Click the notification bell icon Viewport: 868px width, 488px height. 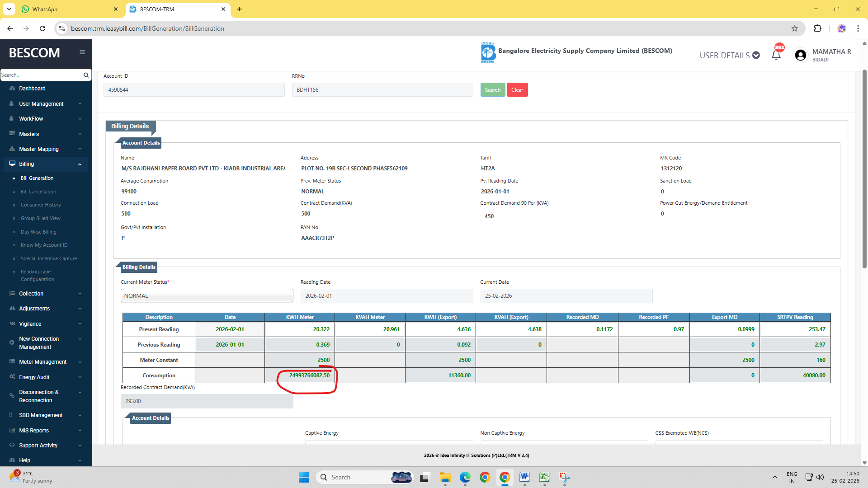(776, 55)
